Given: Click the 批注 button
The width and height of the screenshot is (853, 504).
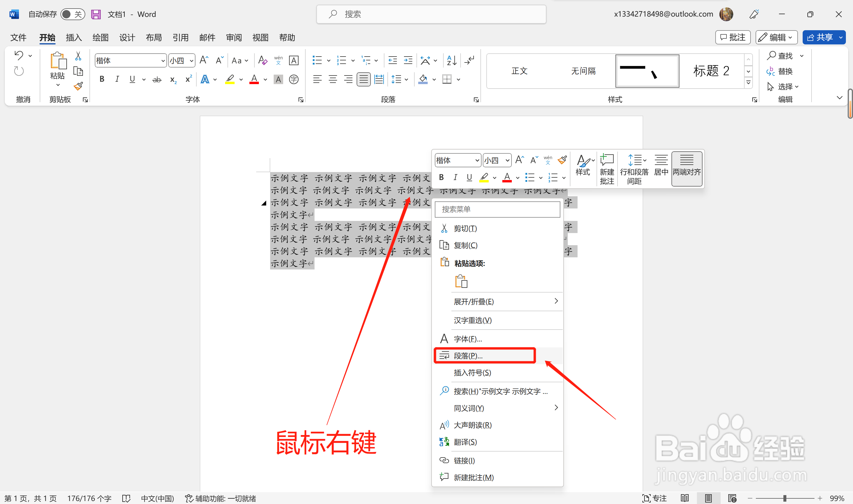Looking at the screenshot, I should [x=733, y=37].
